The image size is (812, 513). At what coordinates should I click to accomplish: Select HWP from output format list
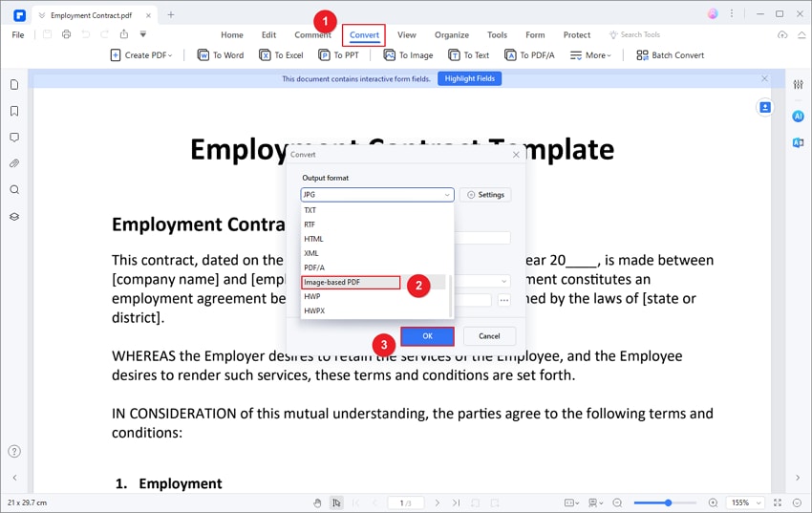click(373, 296)
